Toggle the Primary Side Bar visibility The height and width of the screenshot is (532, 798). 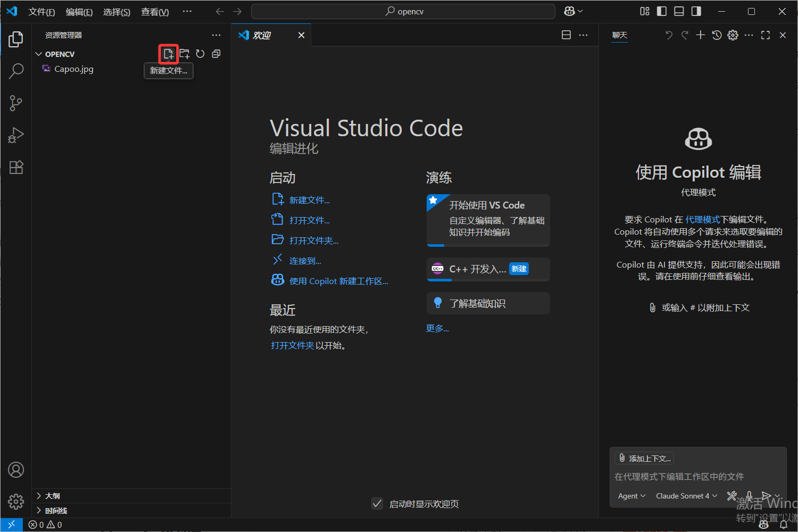[x=661, y=11]
